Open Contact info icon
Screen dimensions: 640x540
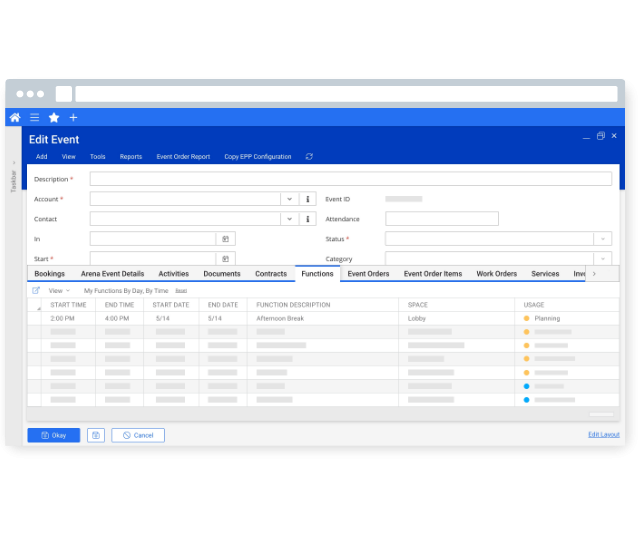pos(308,219)
